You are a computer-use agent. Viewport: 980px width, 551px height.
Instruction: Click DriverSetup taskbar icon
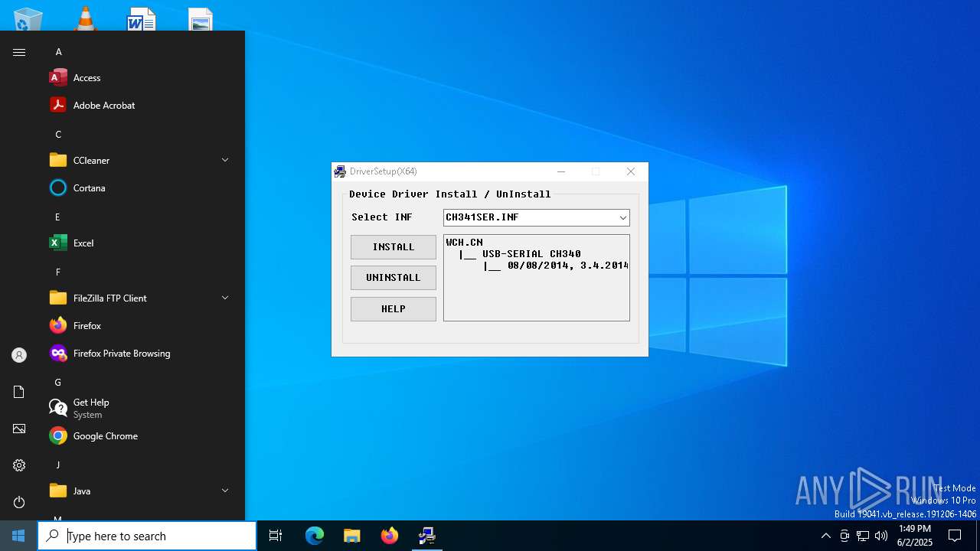coord(427,536)
